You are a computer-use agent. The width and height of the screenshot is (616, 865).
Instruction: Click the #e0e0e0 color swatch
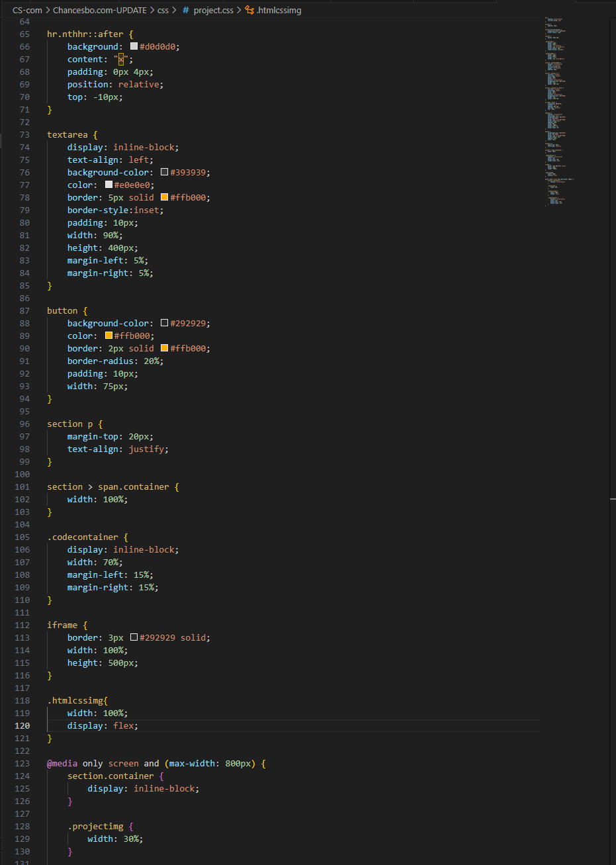pyautogui.click(x=109, y=185)
